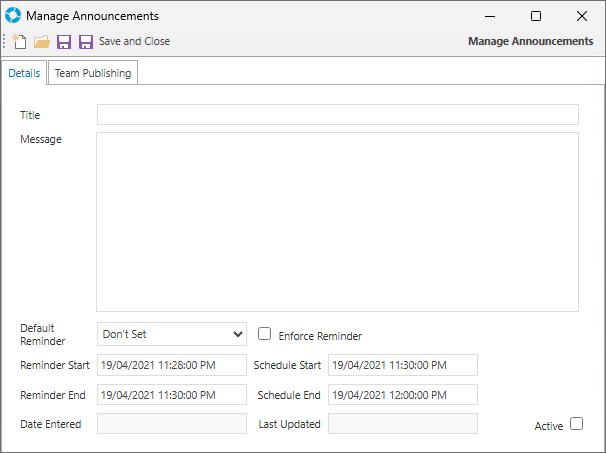Click into the Title text field

coord(337,115)
